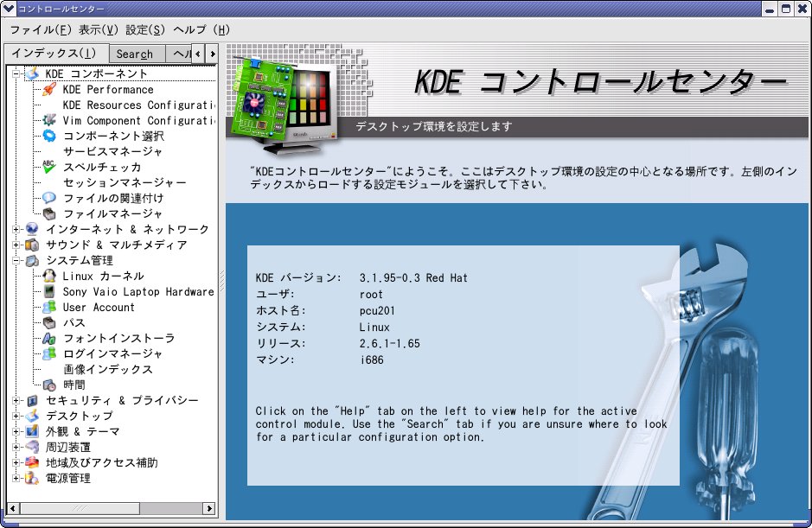Screen dimensions: 812x528
Task: Open the 表示(V) menu
Action: pos(99,30)
